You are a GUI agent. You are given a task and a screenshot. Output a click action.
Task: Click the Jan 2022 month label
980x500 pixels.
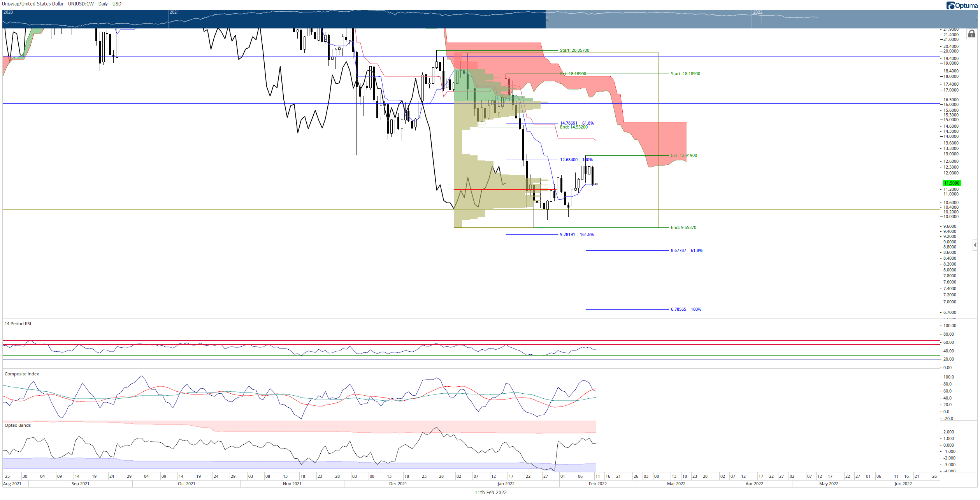506,484
